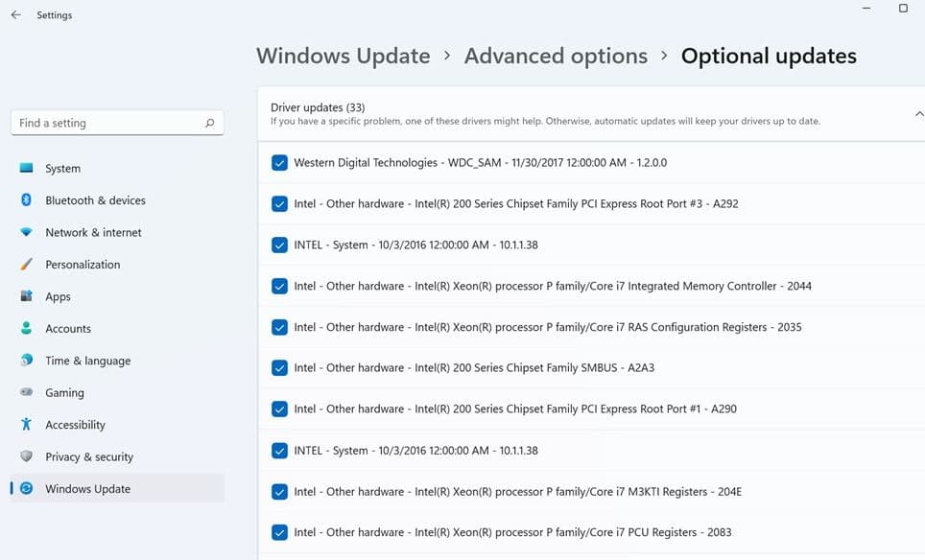Select Windows Update in the sidebar
This screenshot has width=925, height=560.
pyautogui.click(x=87, y=489)
